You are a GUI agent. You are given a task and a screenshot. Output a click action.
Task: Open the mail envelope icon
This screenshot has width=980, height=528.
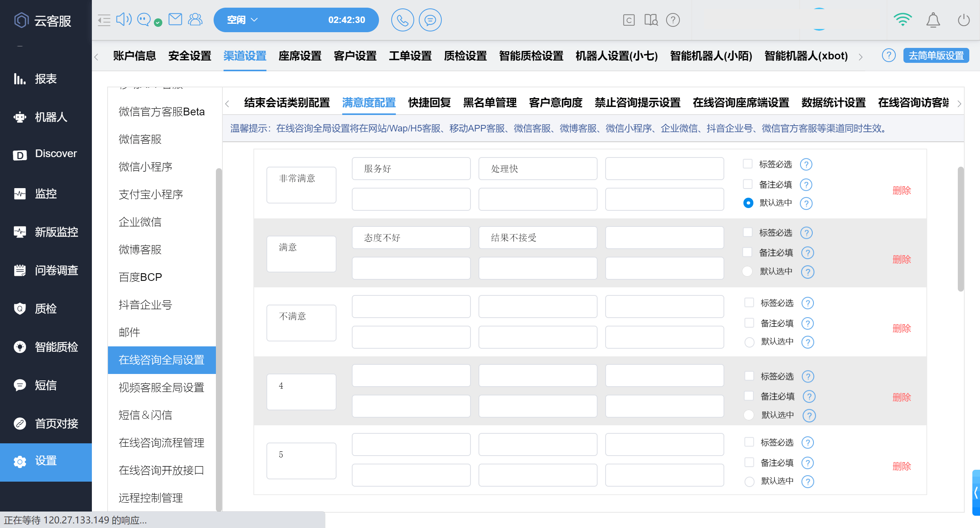[x=175, y=19]
